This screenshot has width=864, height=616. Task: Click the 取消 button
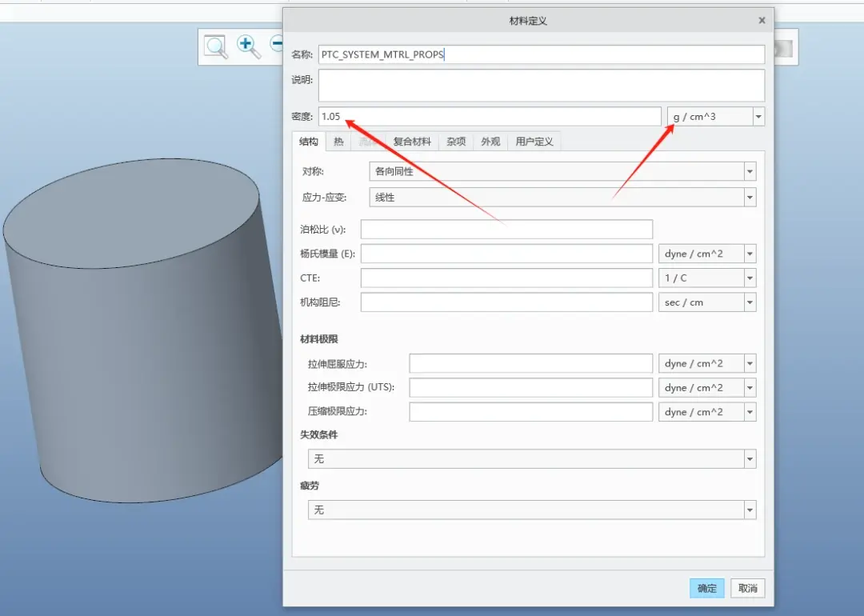[x=748, y=589]
